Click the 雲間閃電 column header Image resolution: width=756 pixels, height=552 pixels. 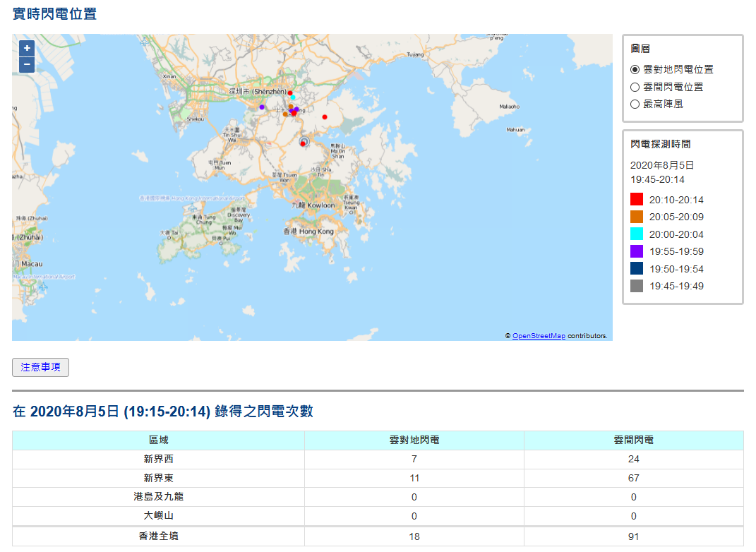[x=633, y=440]
